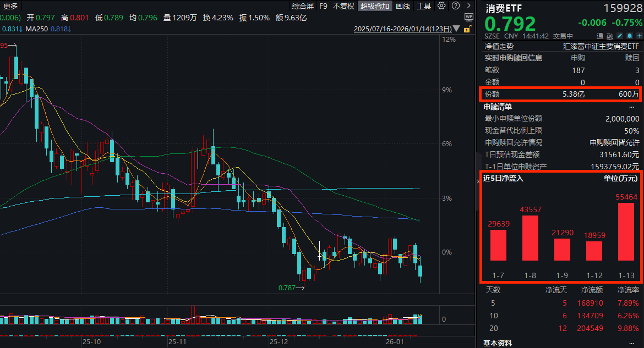Toggle the 超级叠加 overlay mode

(375, 6)
